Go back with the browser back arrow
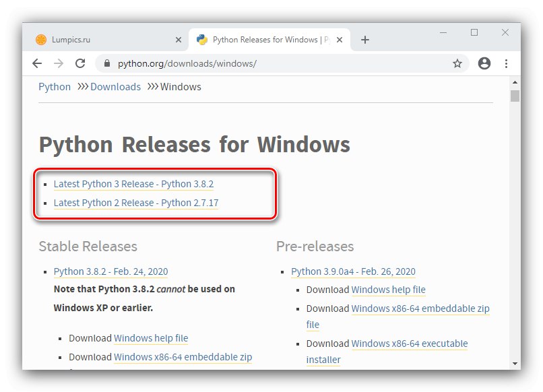The width and height of the screenshot is (543, 392). pyautogui.click(x=37, y=63)
